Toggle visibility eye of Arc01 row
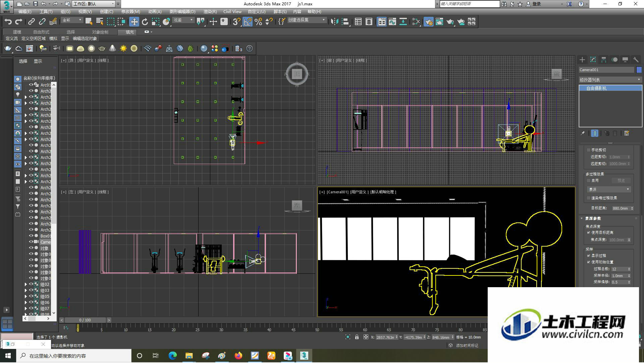 tap(31, 85)
